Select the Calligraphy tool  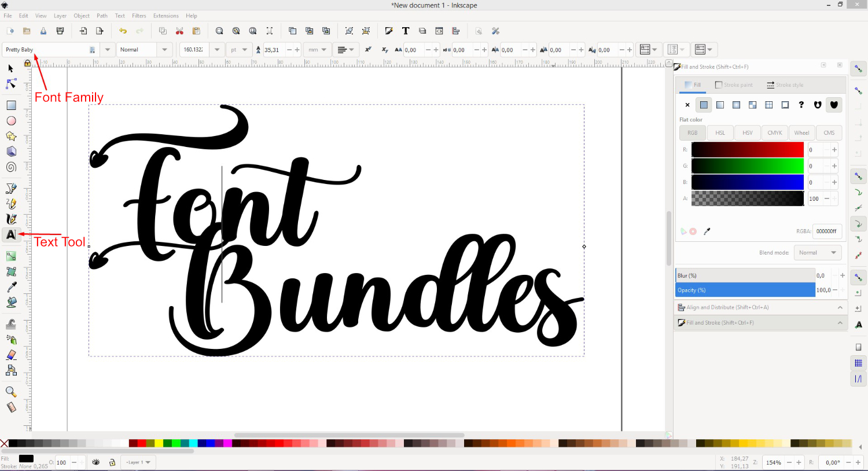11,219
